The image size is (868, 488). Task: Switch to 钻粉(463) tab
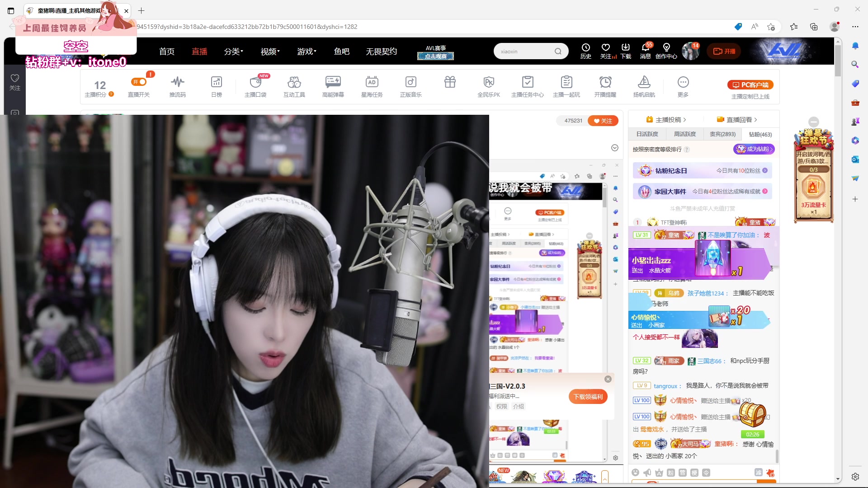[x=760, y=134]
